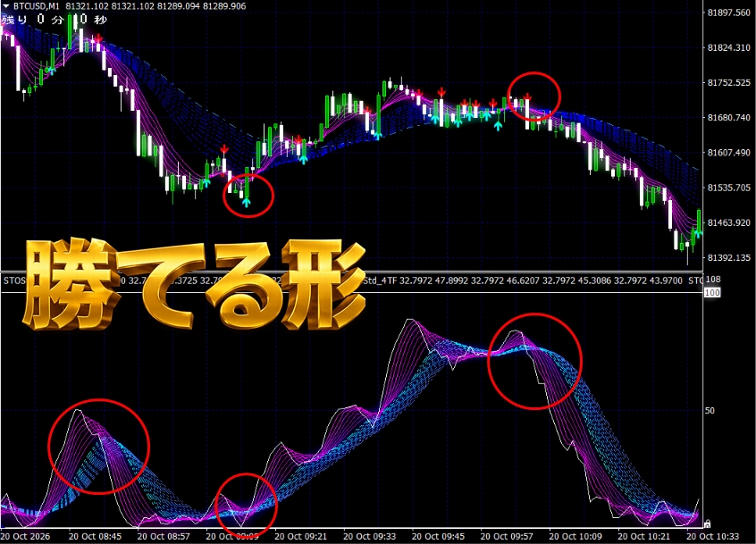Select the BTCUSD,M1 chart symbol label
Viewport: 756px width, 544px height.
coord(36,6)
